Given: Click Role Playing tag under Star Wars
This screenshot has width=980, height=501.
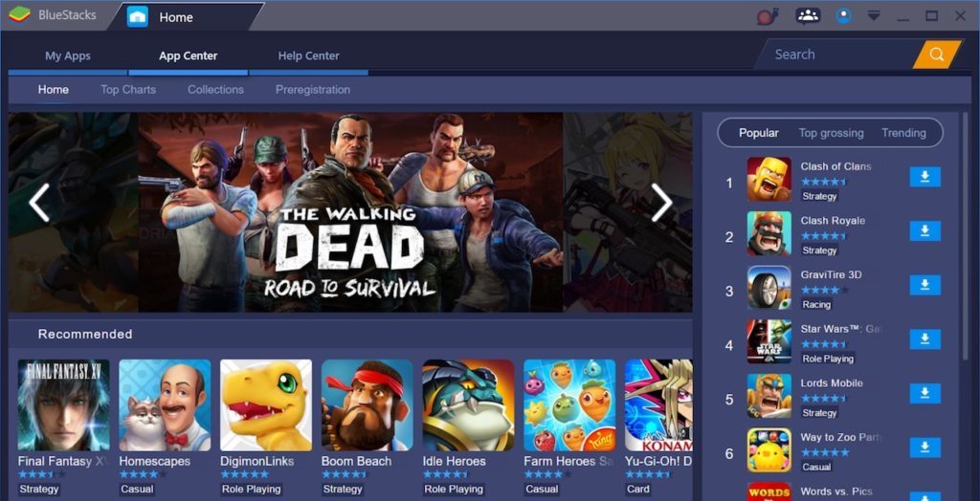Looking at the screenshot, I should point(828,359).
